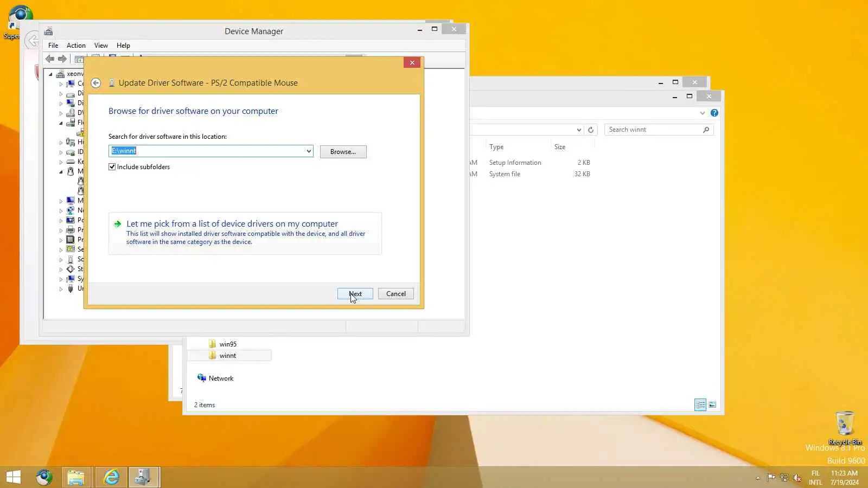This screenshot has width=868, height=488.
Task: Select the win95 folder in Explorer tree
Action: (228, 344)
